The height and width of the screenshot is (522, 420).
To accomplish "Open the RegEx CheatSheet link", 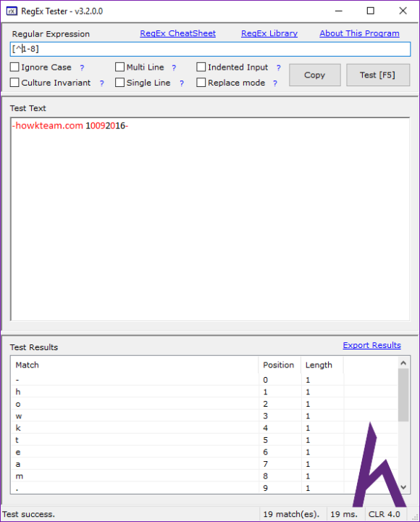I will click(x=177, y=33).
